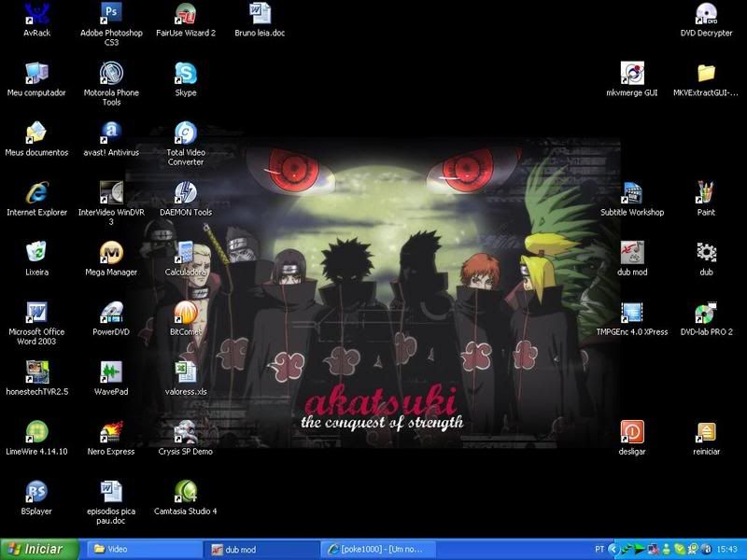Open the Bruno leia.doc document
Image resolution: width=747 pixels, height=560 pixels.
[261, 14]
